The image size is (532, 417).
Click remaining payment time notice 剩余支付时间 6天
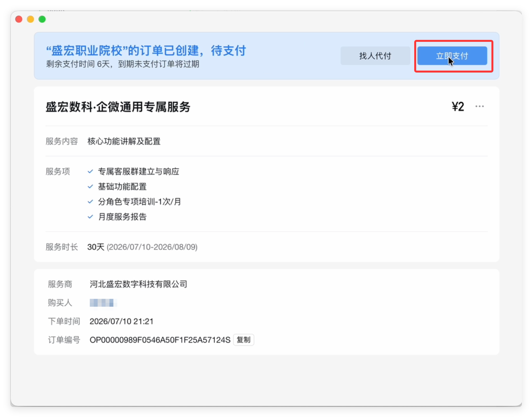click(x=123, y=64)
